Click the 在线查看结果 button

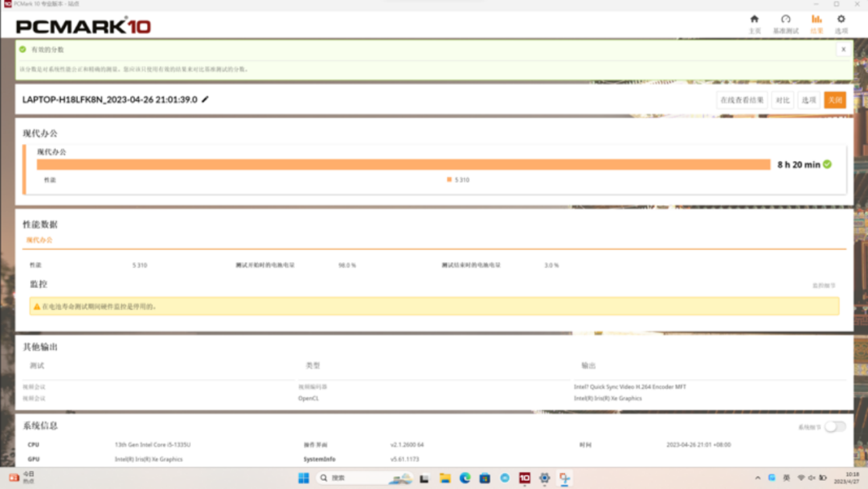coord(742,101)
